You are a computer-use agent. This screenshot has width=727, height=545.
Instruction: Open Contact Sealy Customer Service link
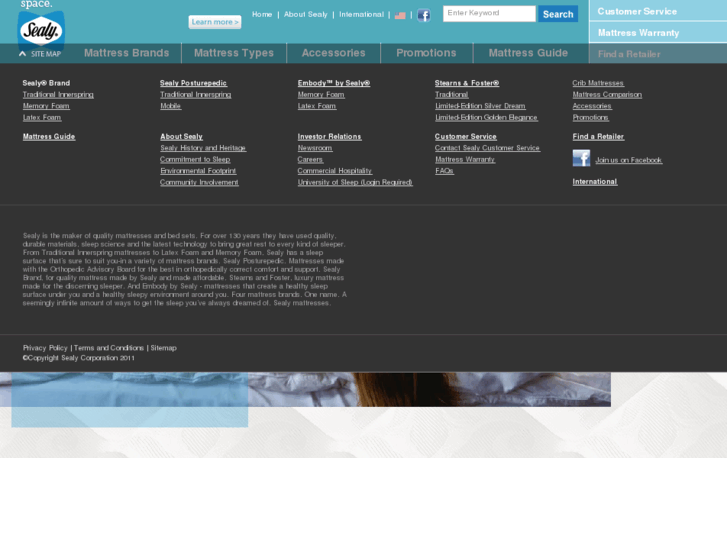pos(487,148)
